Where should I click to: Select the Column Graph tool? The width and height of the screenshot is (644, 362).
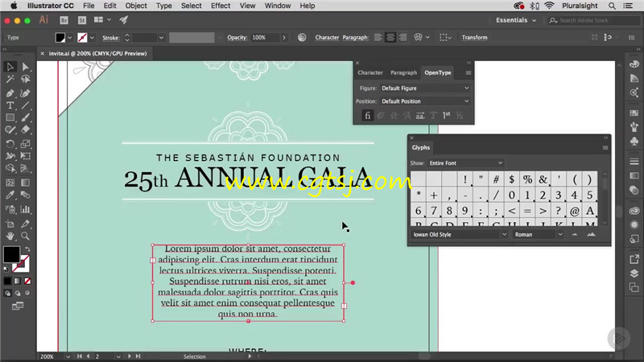[25, 209]
